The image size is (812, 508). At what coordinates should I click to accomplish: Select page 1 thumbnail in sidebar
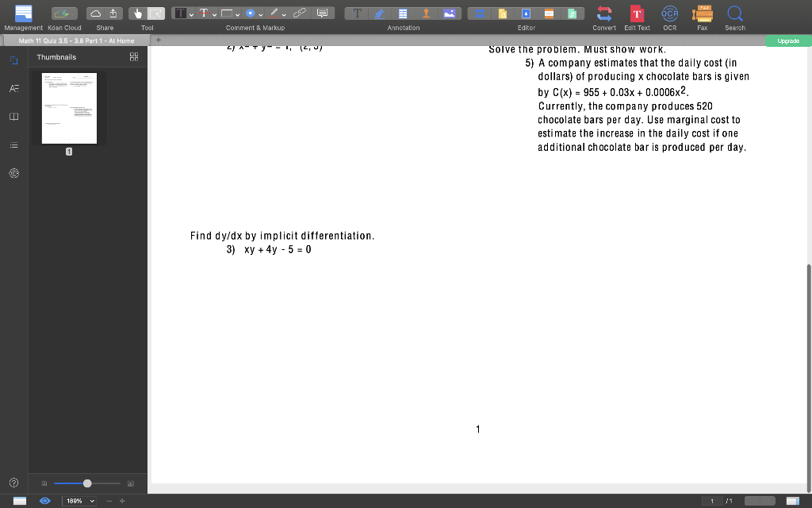point(68,108)
